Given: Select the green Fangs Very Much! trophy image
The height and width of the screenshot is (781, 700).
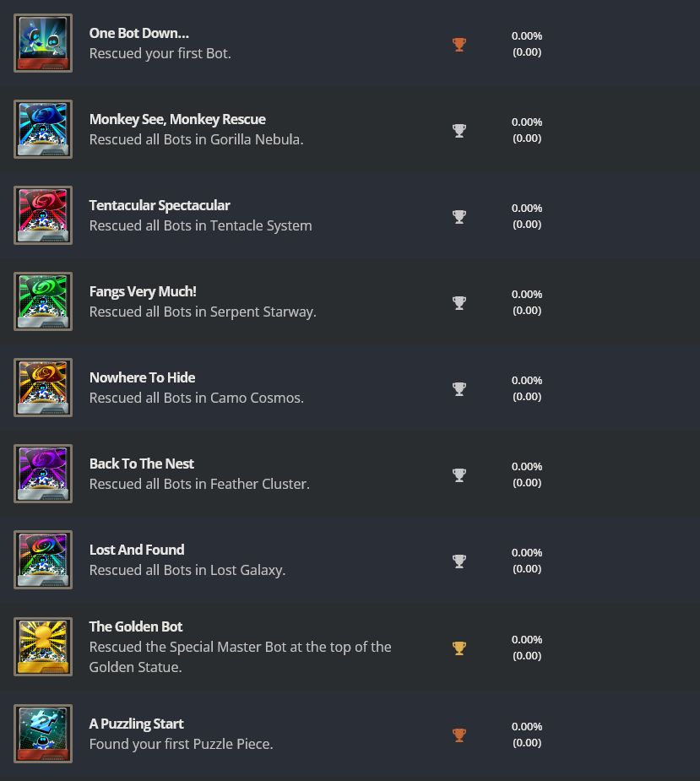Looking at the screenshot, I should point(43,301).
